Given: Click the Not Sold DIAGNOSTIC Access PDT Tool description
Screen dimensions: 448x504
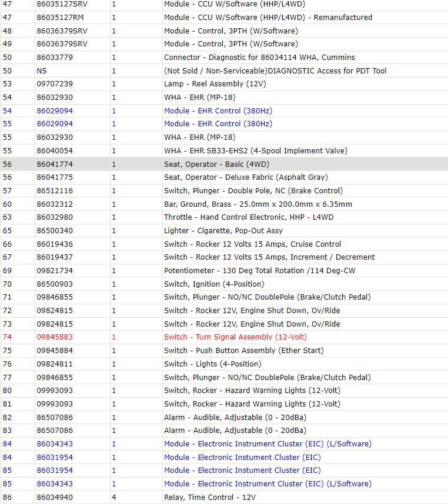Looking at the screenshot, I should click(x=275, y=70).
